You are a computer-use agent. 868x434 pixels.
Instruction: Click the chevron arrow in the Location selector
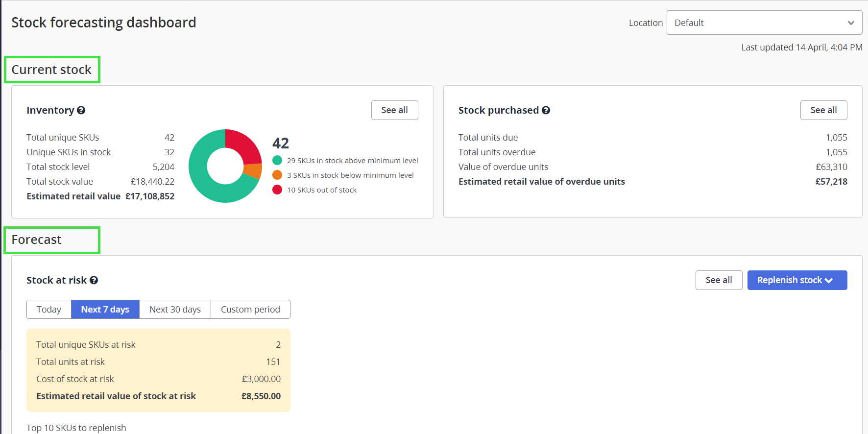point(851,23)
